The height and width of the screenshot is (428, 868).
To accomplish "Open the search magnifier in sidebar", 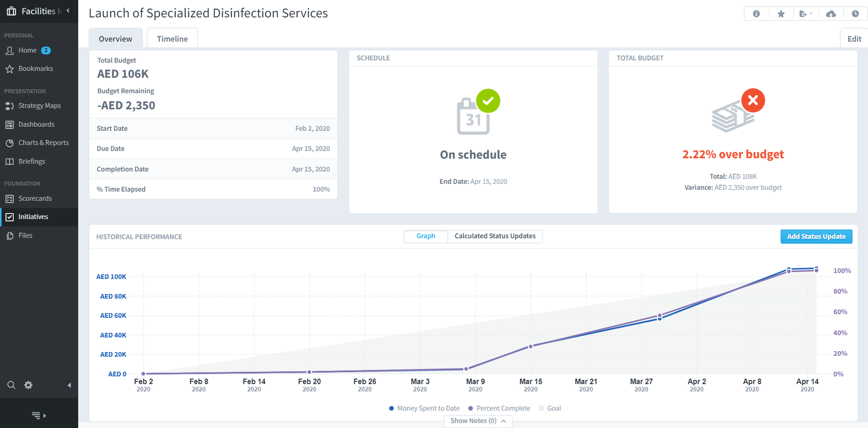I will [x=11, y=385].
